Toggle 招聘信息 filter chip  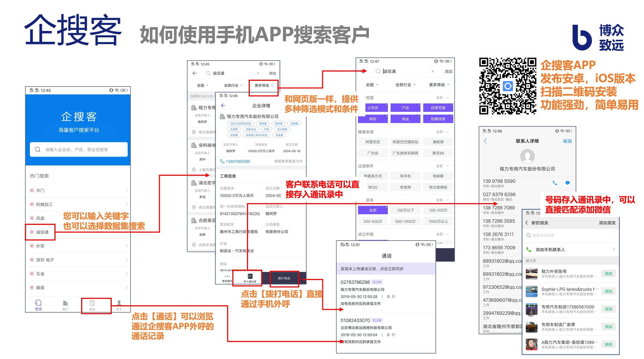pos(438,119)
